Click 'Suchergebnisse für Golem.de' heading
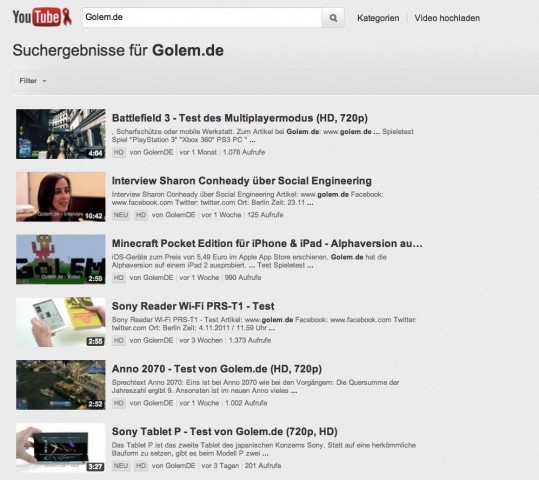The width and height of the screenshot is (539, 480). pos(118,51)
